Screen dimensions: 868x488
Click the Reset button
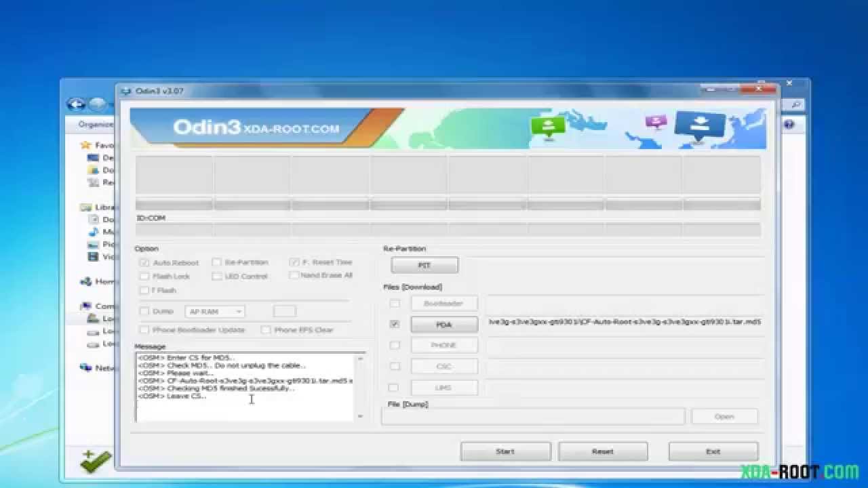click(603, 451)
